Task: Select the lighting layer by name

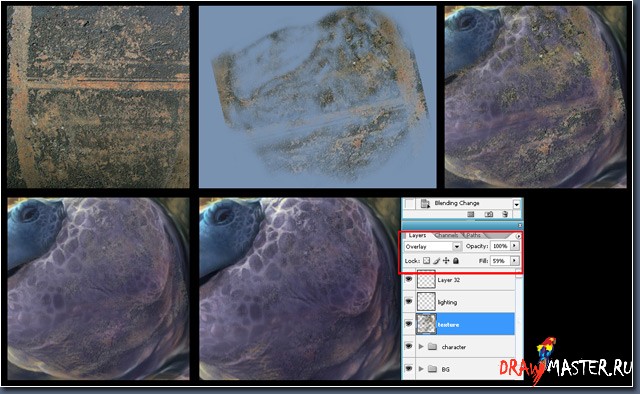Action: [x=447, y=302]
